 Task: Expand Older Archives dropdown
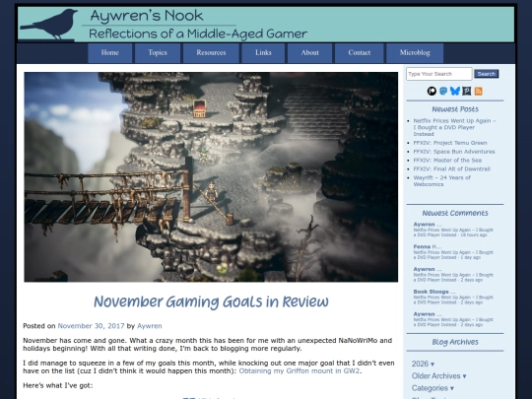[438, 376]
